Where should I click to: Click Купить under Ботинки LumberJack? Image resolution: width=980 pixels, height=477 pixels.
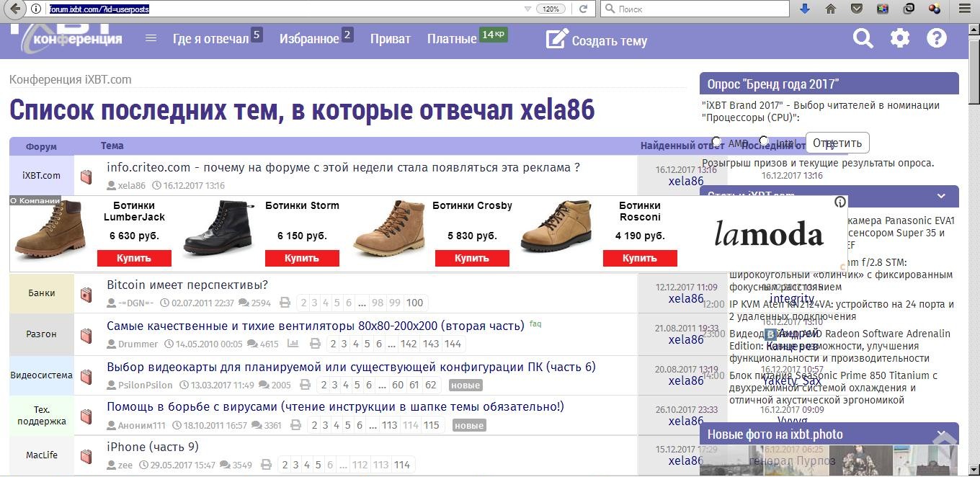tap(134, 258)
